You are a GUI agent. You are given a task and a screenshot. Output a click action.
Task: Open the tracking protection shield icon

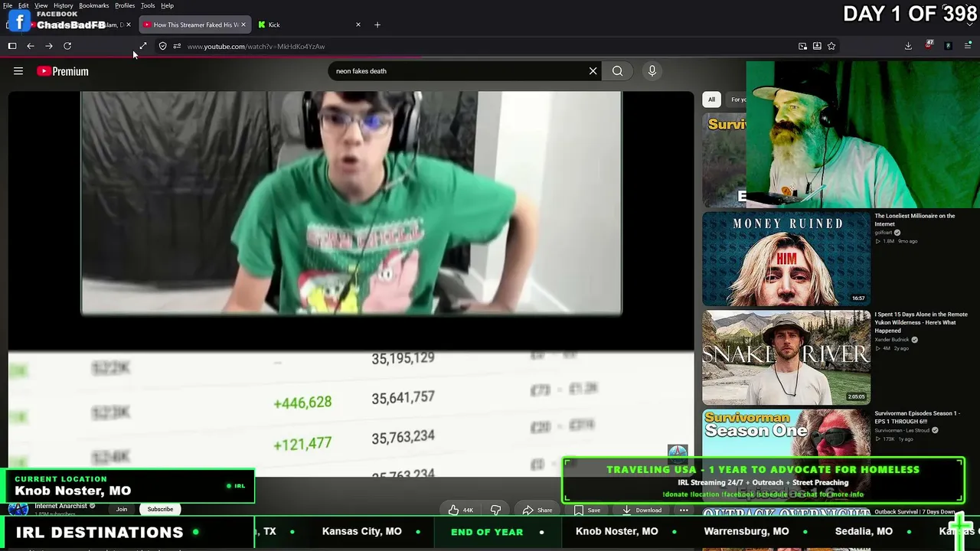[162, 46]
